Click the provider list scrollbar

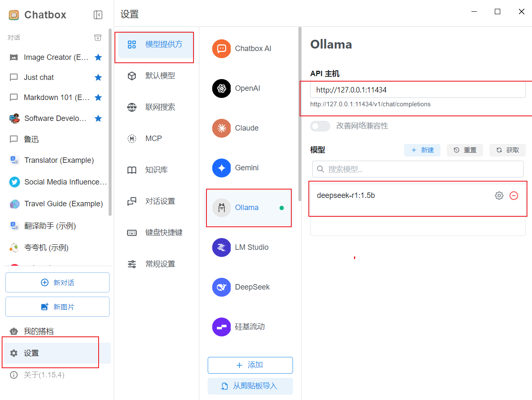point(300,114)
